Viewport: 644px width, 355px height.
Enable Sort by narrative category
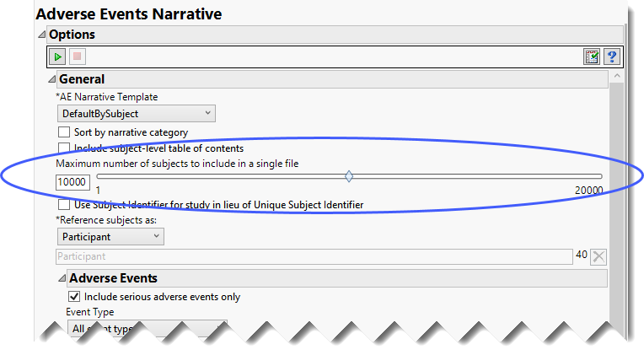click(63, 132)
